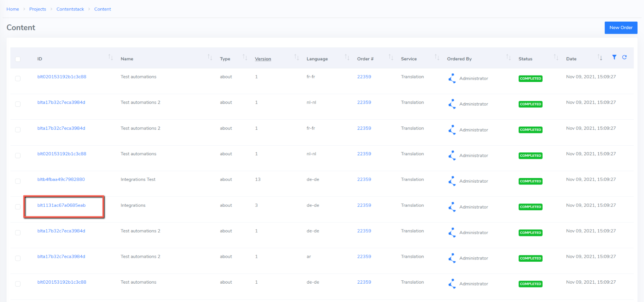Click the filter funnel icon
The image size is (644, 302).
(x=614, y=57)
